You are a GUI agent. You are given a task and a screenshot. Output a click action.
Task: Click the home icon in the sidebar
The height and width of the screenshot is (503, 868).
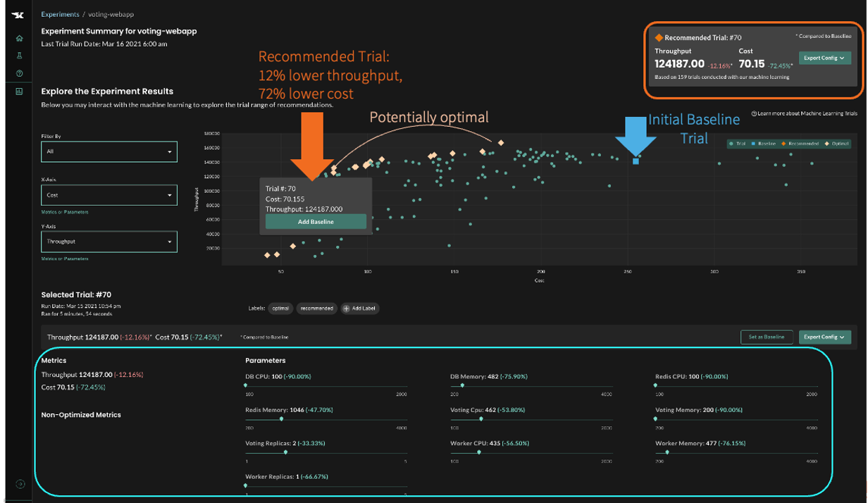tap(19, 39)
